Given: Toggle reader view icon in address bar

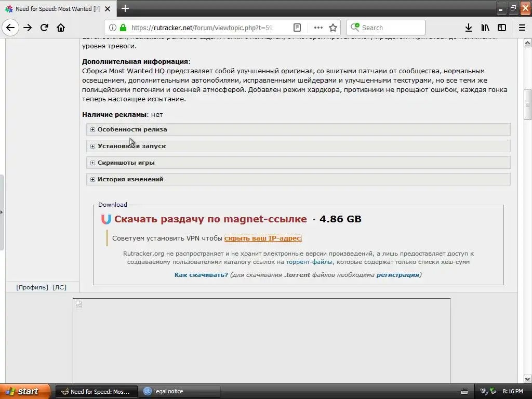Looking at the screenshot, I should [x=297, y=28].
